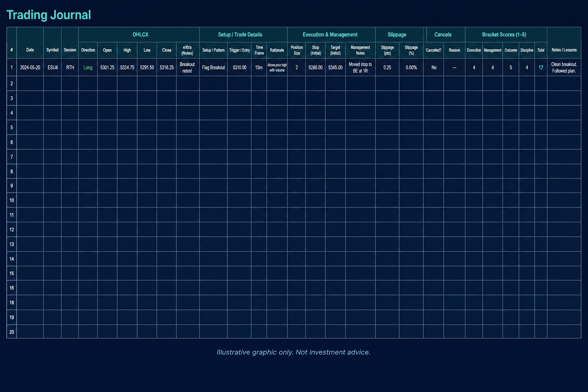Select the Flag Breakout pattern cell

click(213, 67)
